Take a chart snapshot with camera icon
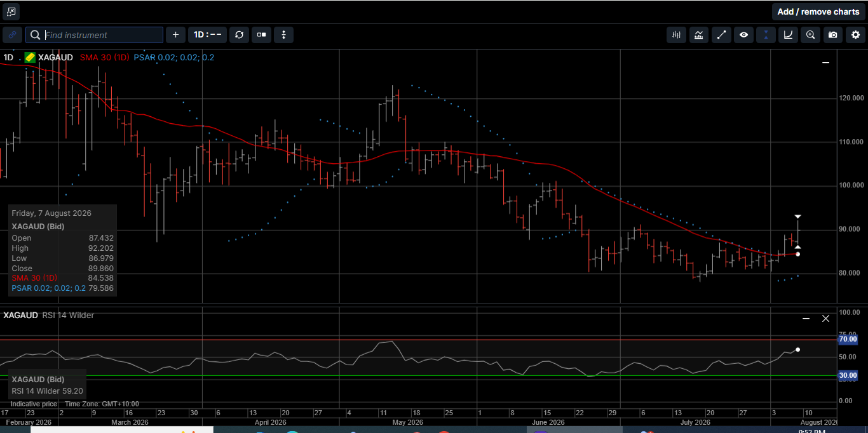The height and width of the screenshot is (433, 868). click(832, 35)
